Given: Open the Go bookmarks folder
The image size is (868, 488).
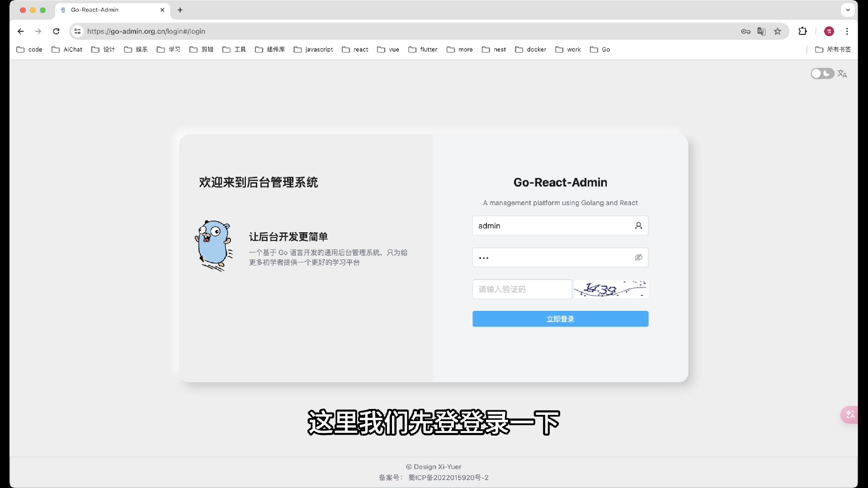Looking at the screenshot, I should pyautogui.click(x=600, y=50).
